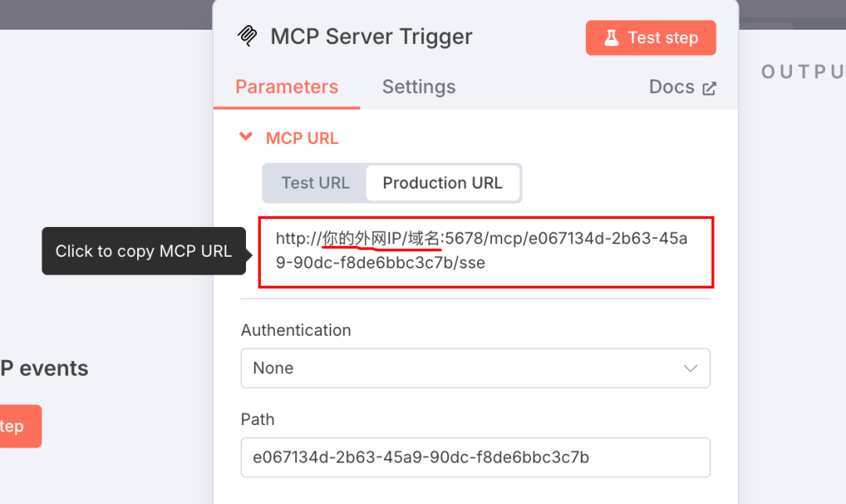Click the MCP Server Trigger node icon

(x=248, y=36)
